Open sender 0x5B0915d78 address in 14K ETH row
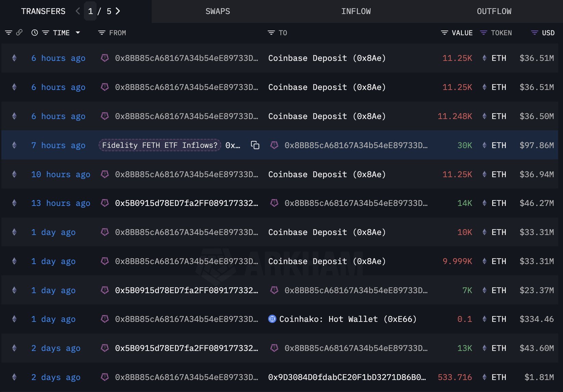The width and height of the screenshot is (563, 392). [187, 203]
